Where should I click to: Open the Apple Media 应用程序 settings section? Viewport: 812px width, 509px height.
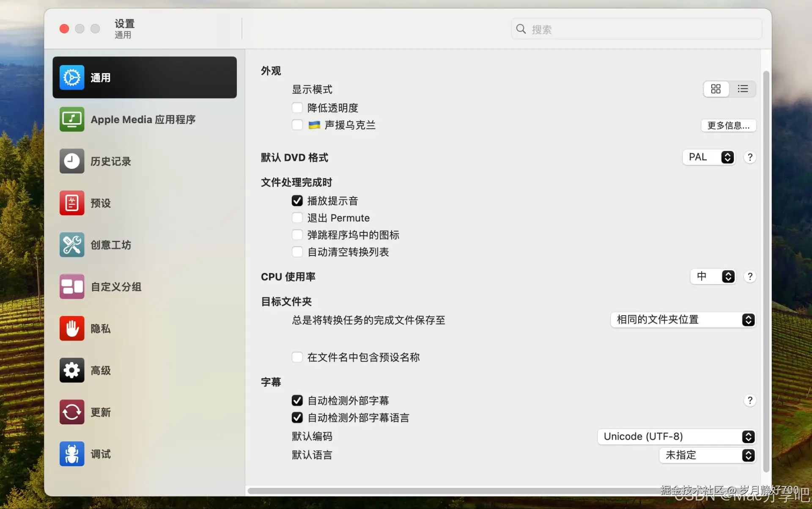coord(144,119)
